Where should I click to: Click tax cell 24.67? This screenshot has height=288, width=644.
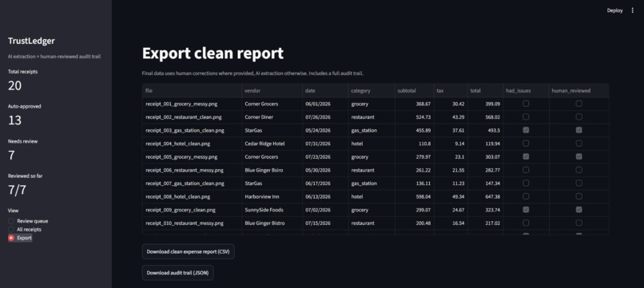pos(451,210)
